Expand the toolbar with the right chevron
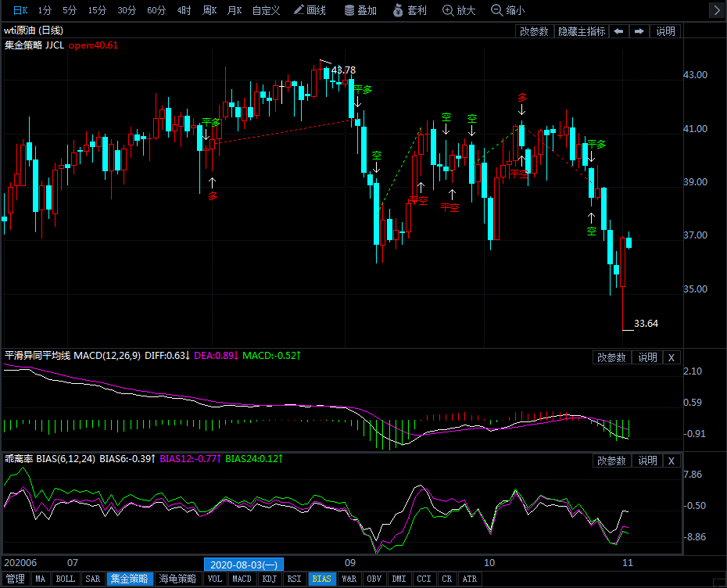This screenshot has height=588, width=727. pos(716,10)
